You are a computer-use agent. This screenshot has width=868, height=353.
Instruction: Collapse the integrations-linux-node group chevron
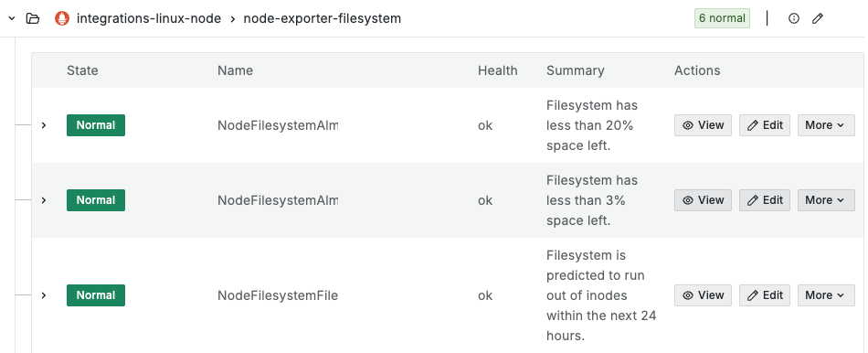click(12, 18)
